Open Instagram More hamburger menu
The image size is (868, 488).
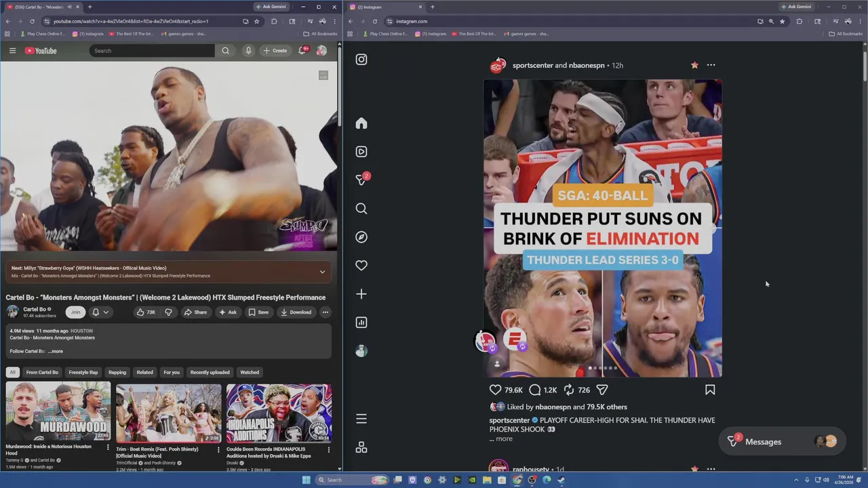[361, 419]
